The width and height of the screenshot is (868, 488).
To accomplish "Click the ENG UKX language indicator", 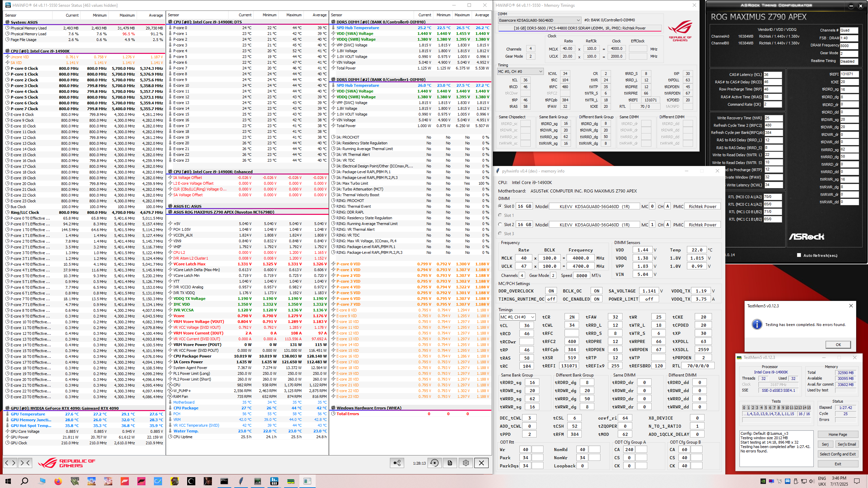I will coord(822,481).
